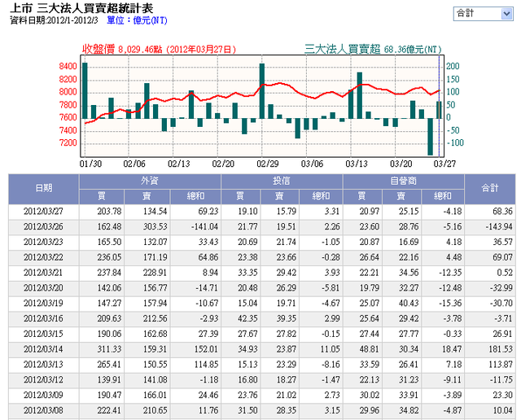Select date cell 2012/03/15
This screenshot has height=420, width=521.
[x=43, y=334]
